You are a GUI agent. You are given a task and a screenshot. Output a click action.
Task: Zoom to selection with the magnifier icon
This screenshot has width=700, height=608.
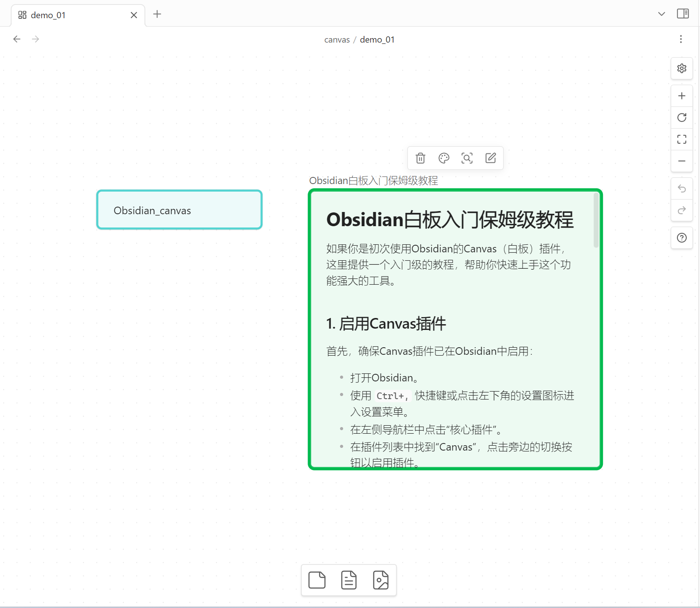(x=467, y=158)
